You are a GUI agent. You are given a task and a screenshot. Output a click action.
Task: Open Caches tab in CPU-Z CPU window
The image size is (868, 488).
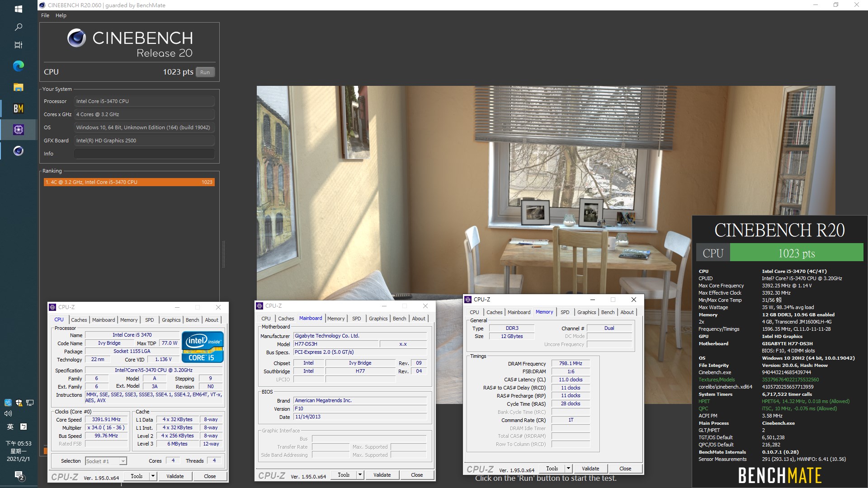[x=79, y=320]
